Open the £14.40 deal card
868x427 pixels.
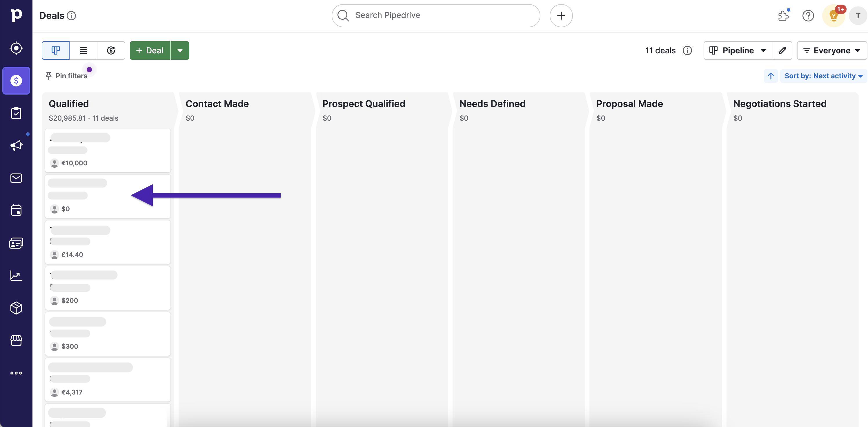(x=108, y=242)
